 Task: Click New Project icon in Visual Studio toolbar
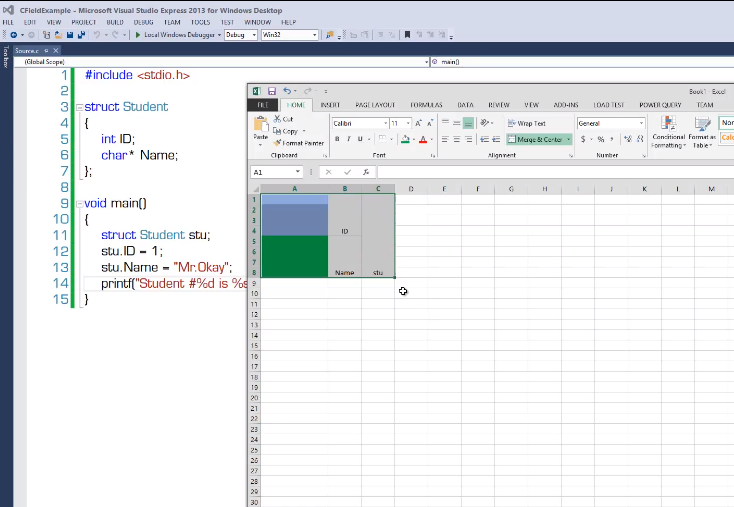point(46,35)
